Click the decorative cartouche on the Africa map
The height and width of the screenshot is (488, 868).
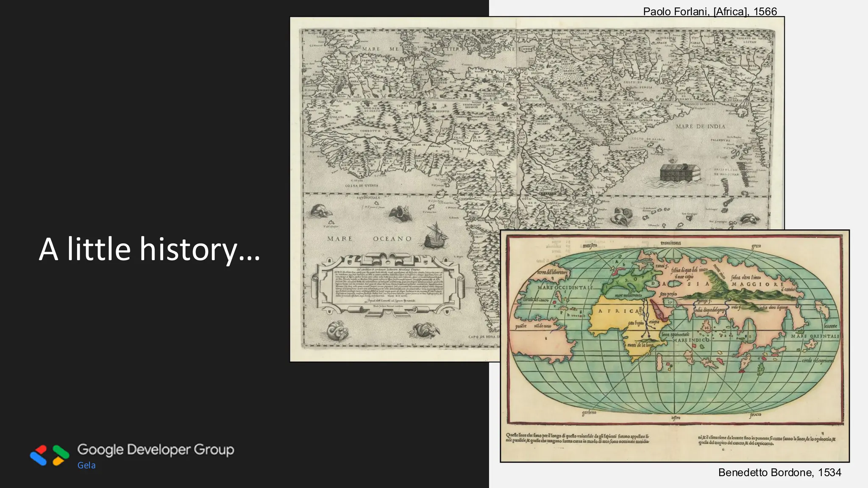pos(388,284)
